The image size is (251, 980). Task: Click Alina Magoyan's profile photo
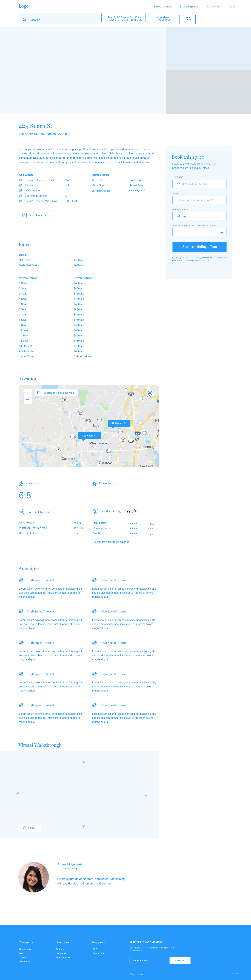point(33,877)
